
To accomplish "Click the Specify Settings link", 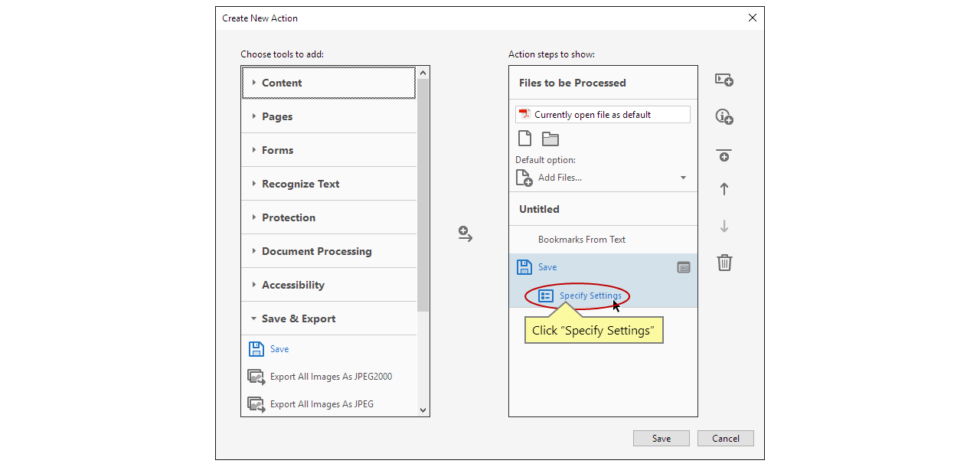I will 590,296.
